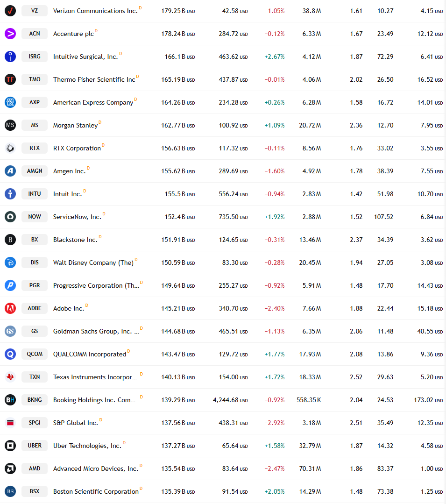Image resolution: width=446 pixels, height=504 pixels.
Task: Open American Express Company link
Action: click(93, 103)
